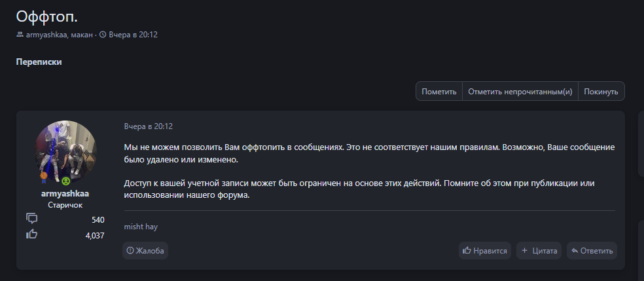This screenshot has height=281, width=644.
Task: Reply to the message with Ответить
Action: point(592,250)
